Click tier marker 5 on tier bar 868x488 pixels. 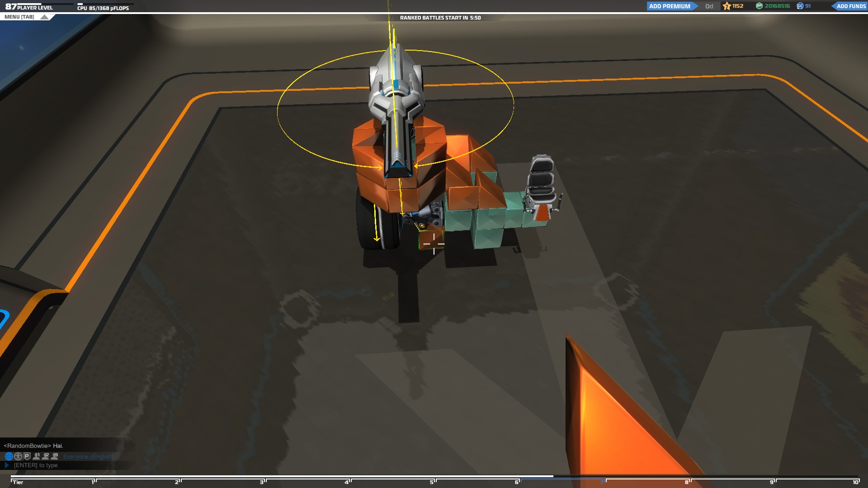coord(432,482)
